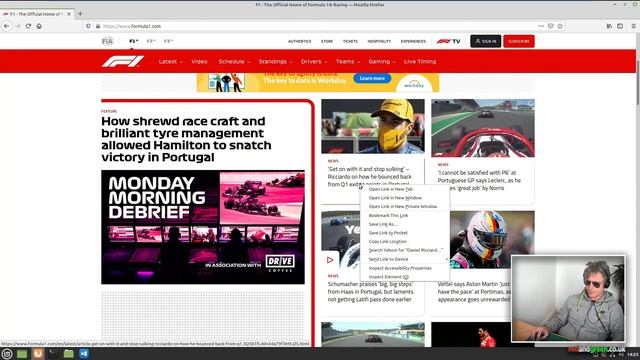
Task: Select the F2 series tab
Action: 151,41
